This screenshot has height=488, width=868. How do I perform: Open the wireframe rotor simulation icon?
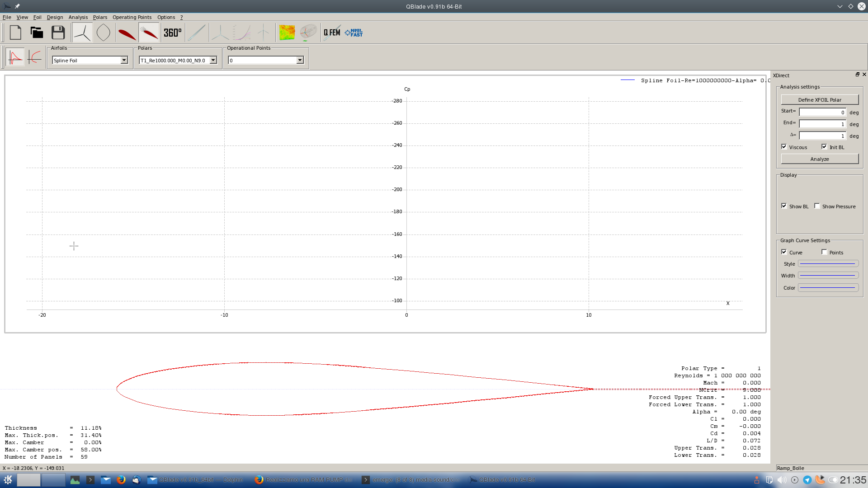tap(308, 33)
